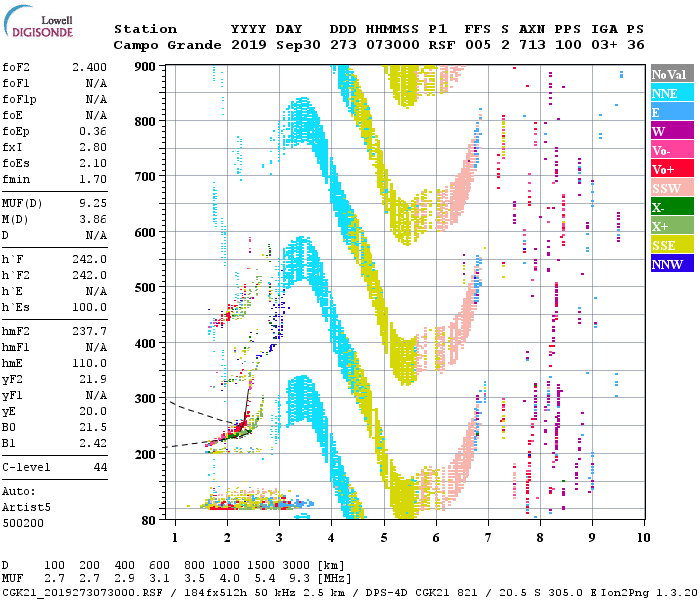Click the NNW dark blue swatch
The height and width of the screenshot is (600, 700).
point(672,263)
